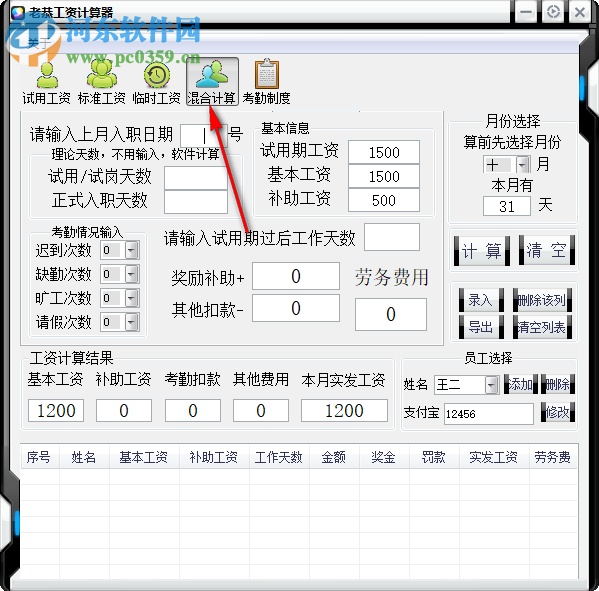
Task: Expand the 请假次数 dropdown
Action: (131, 322)
